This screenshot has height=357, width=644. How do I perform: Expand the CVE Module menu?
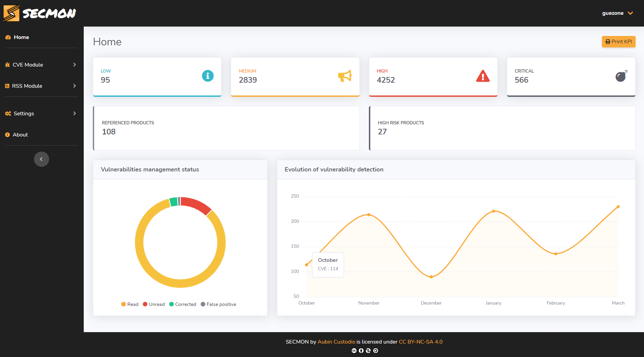click(x=28, y=65)
